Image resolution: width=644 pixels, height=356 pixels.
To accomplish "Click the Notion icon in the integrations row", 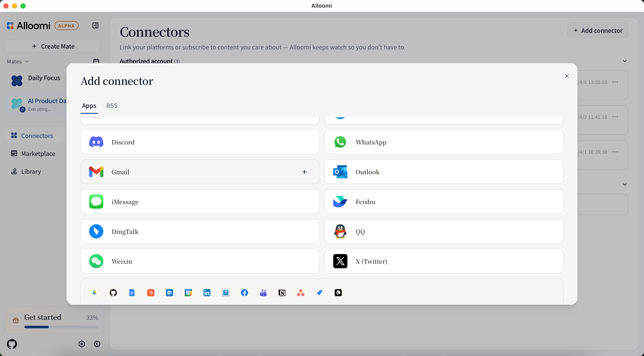I will 282,293.
